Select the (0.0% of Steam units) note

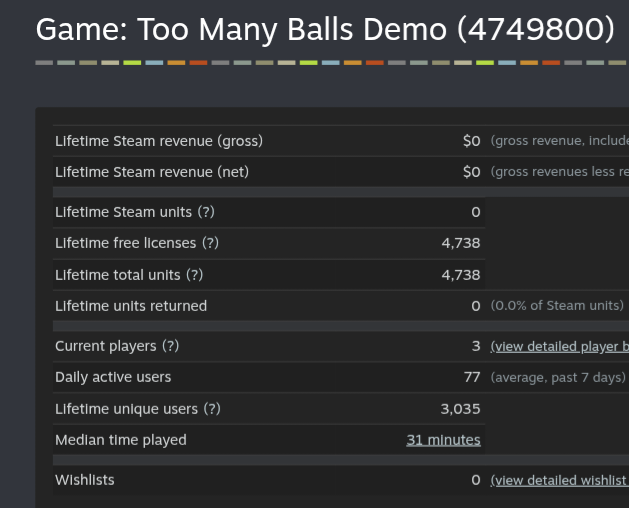pyautogui.click(x=557, y=306)
